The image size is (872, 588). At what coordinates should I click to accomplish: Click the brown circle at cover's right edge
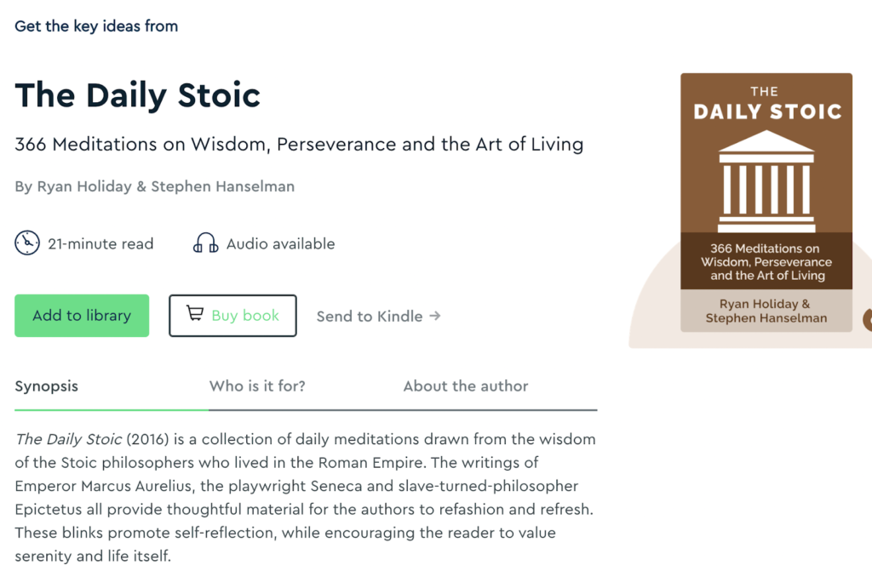(868, 320)
